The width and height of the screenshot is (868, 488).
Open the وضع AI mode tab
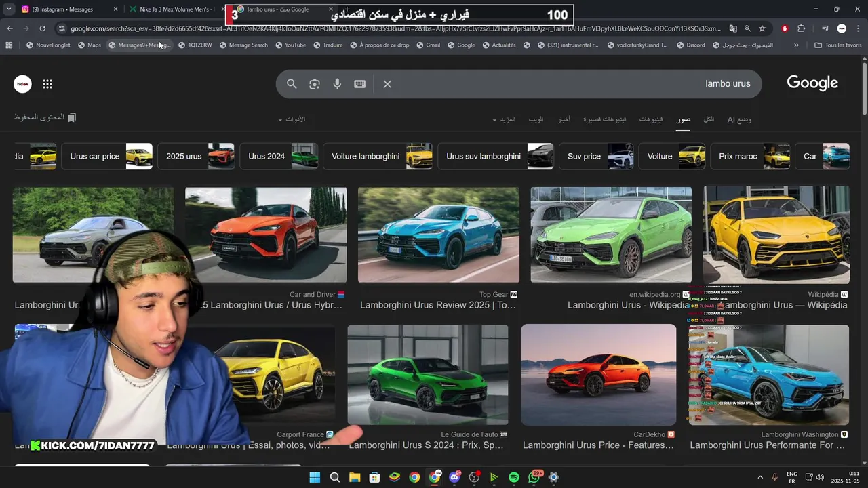point(739,119)
